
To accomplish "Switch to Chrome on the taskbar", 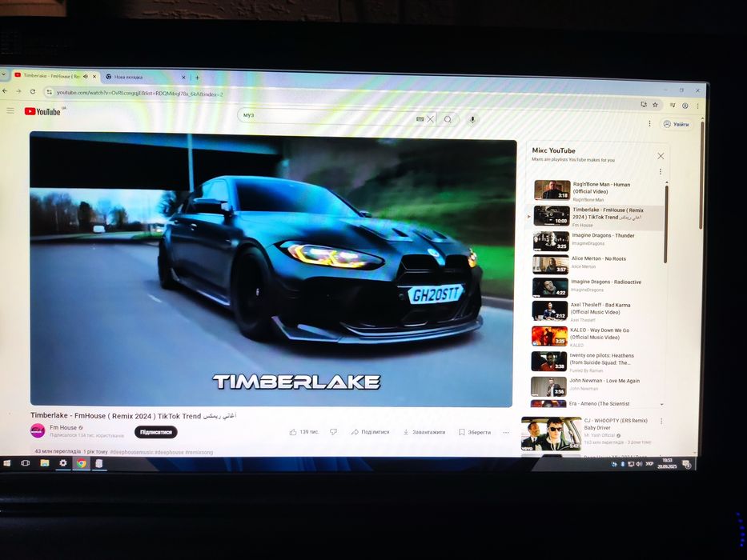I will click(x=82, y=463).
